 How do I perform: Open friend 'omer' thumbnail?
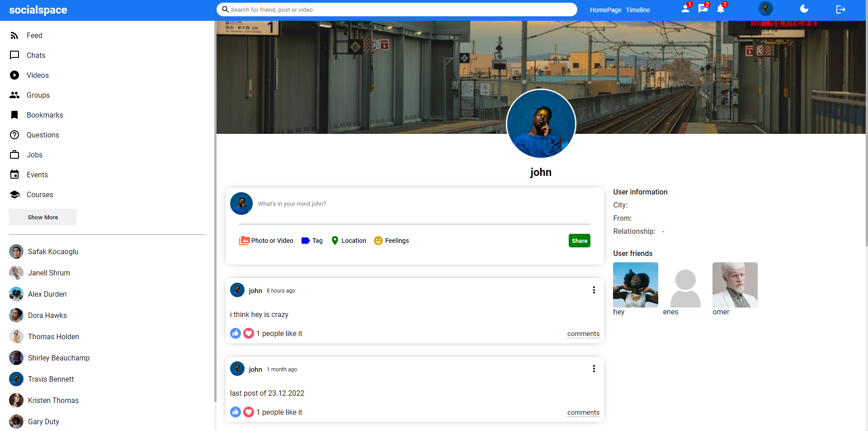pos(735,285)
